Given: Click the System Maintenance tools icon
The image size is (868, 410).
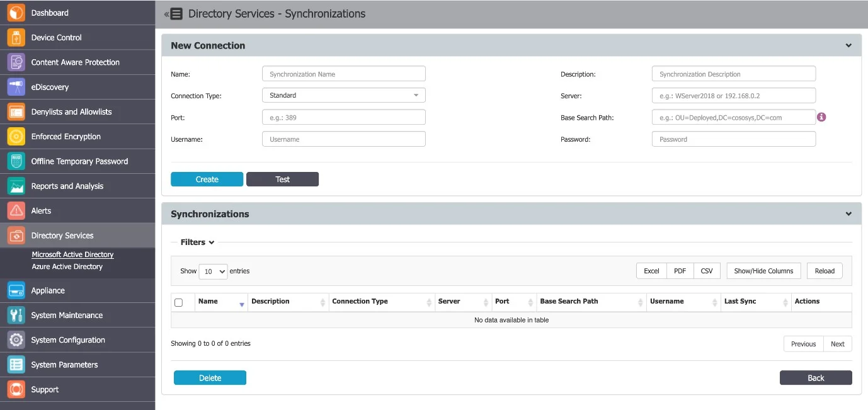Looking at the screenshot, I should tap(16, 316).
